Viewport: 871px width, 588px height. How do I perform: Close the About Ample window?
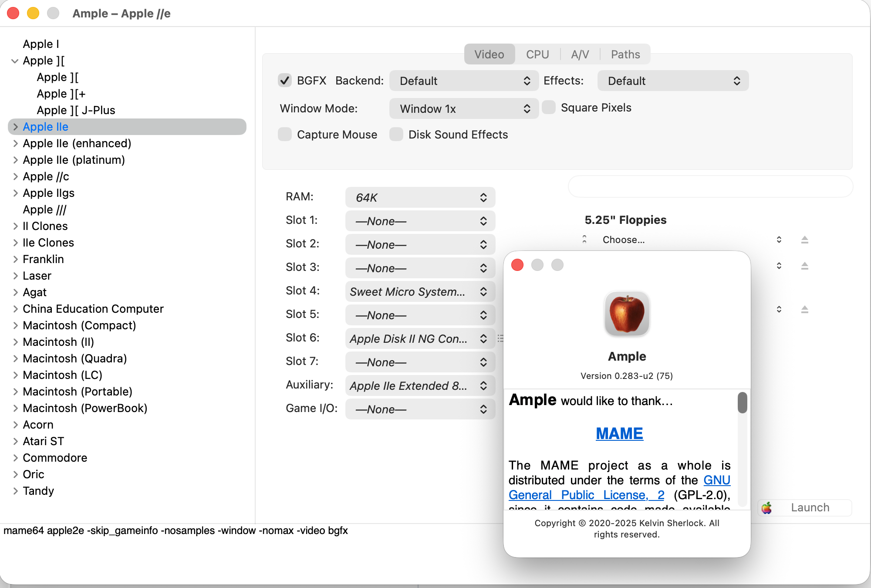tap(517, 265)
